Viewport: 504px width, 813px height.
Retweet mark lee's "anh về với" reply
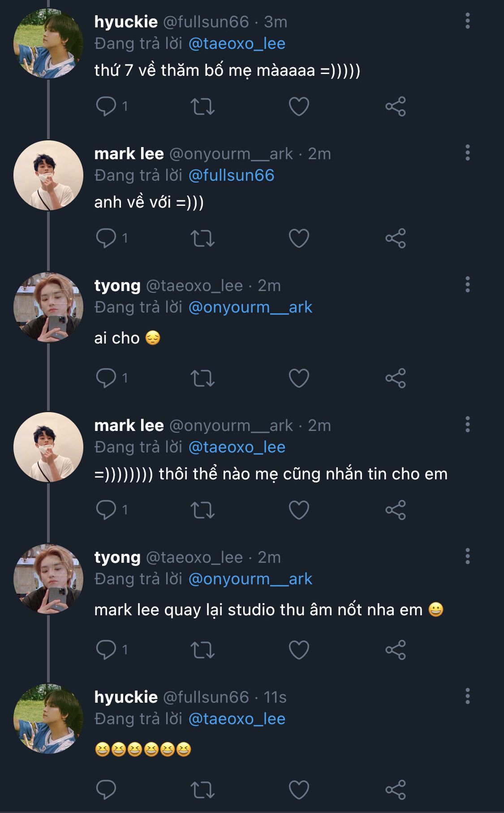[x=202, y=238]
